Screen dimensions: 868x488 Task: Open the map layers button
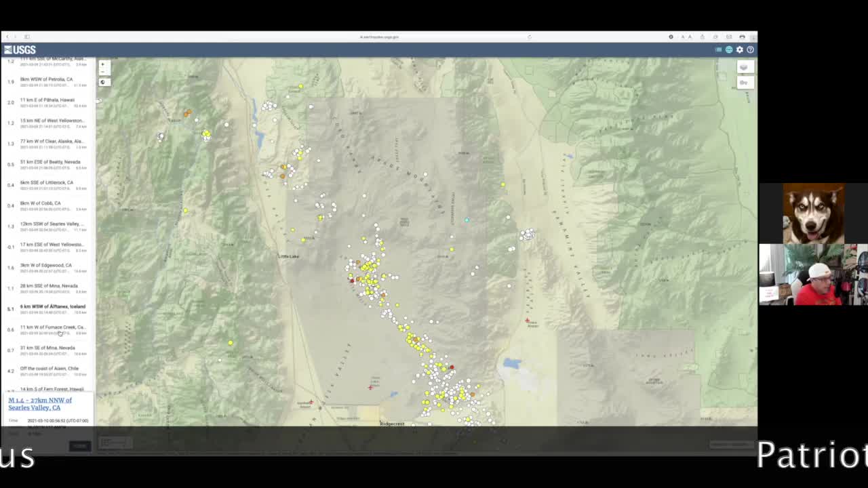[744, 67]
